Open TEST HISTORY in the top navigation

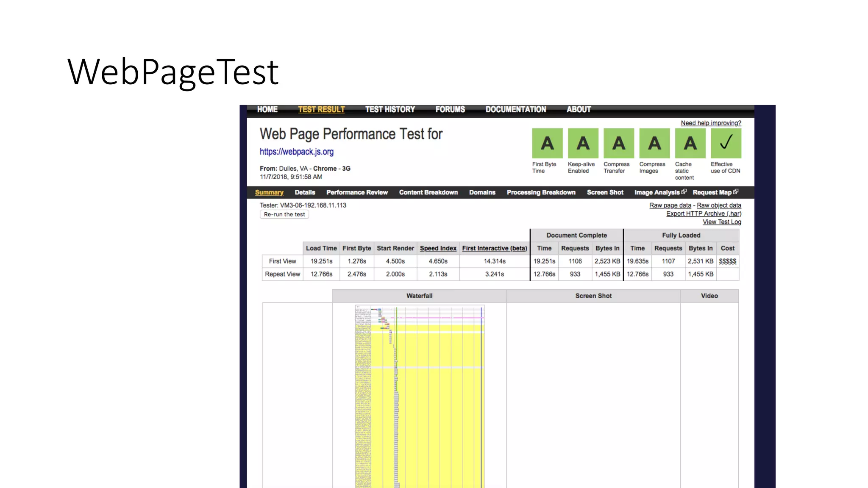(390, 110)
